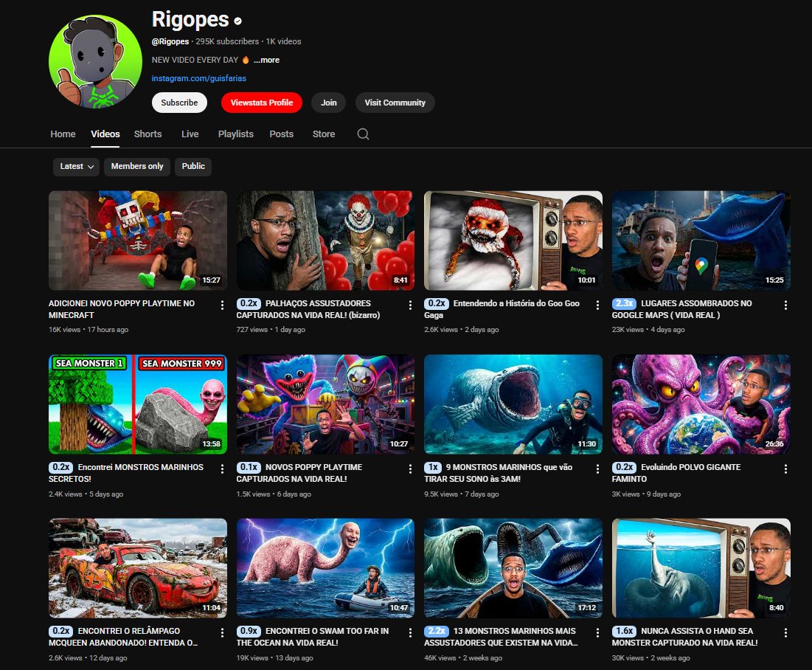Viewport: 812px width, 670px height.
Task: Open options menu for Goo Goo Gaga video
Action: point(597,305)
